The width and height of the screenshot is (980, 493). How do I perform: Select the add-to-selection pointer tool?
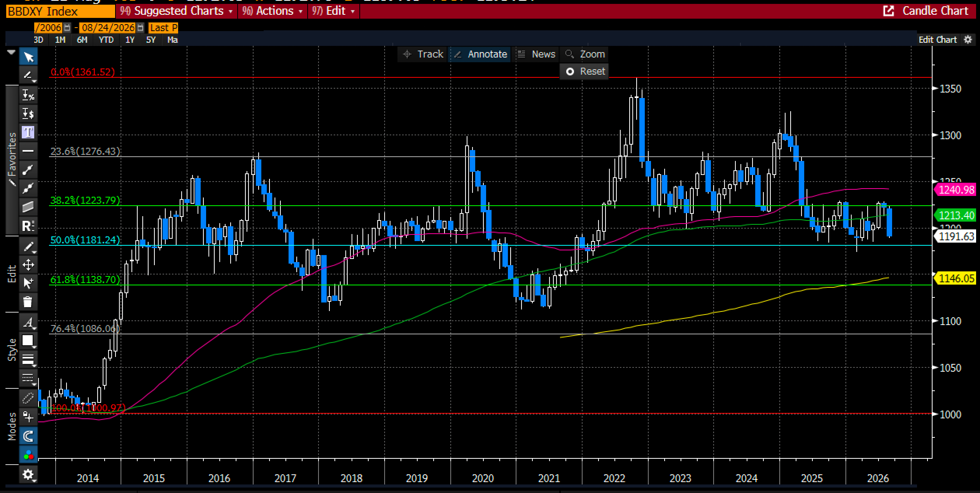coord(28,283)
